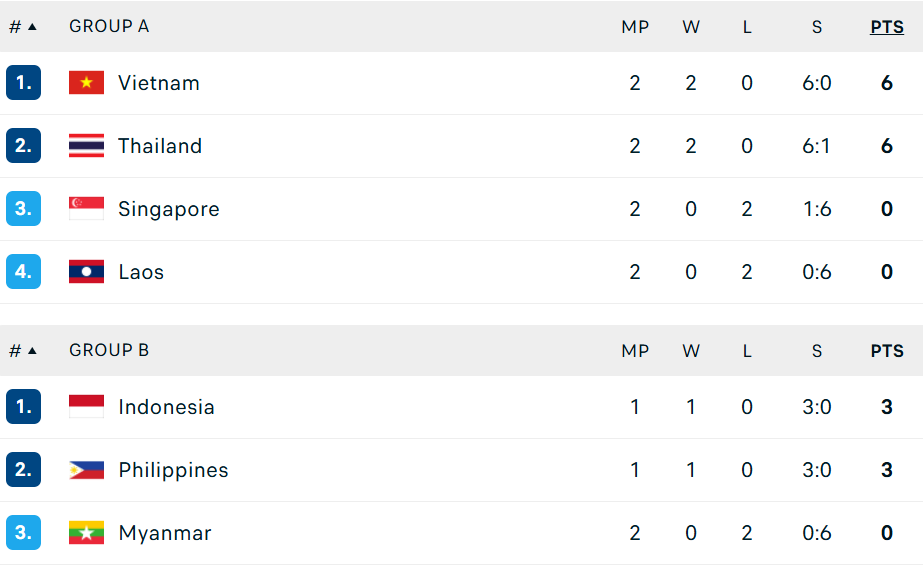
Task: Click the Thailand flag icon
Action: [x=86, y=146]
